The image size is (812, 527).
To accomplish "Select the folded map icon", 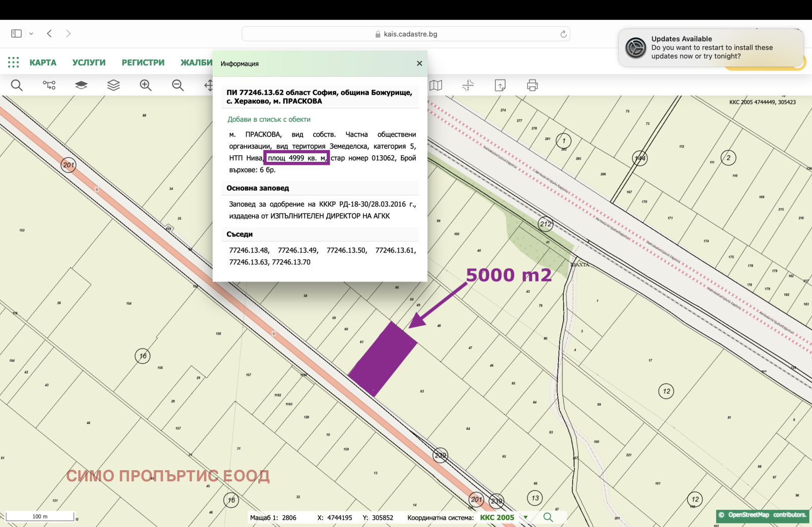I will tap(436, 85).
